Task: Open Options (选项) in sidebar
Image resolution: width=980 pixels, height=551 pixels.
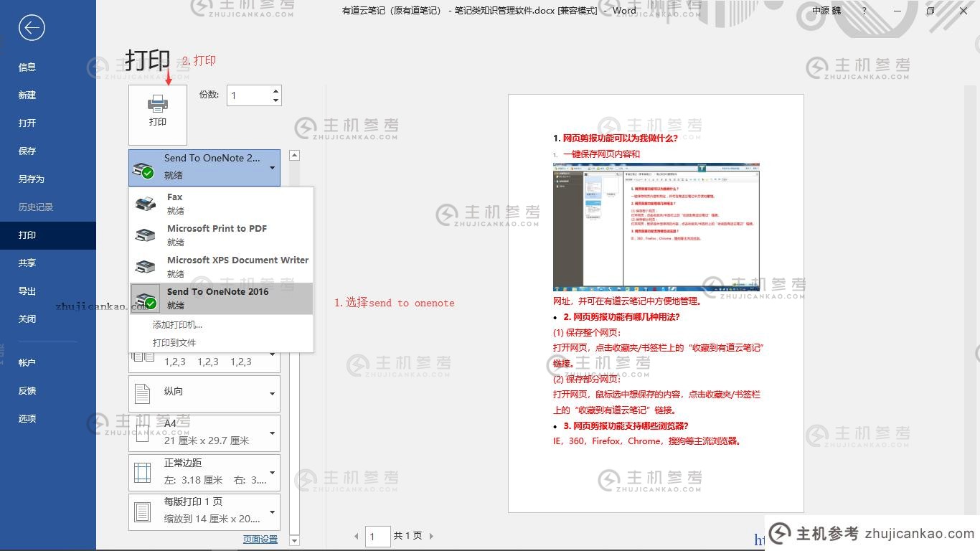Action: [x=48, y=418]
